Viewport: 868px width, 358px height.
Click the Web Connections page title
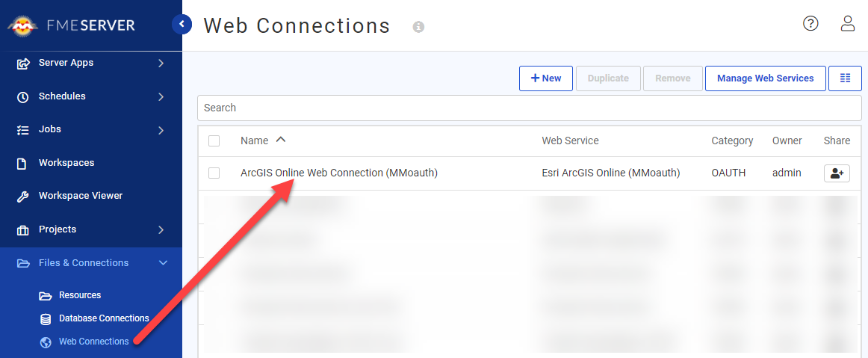(297, 25)
